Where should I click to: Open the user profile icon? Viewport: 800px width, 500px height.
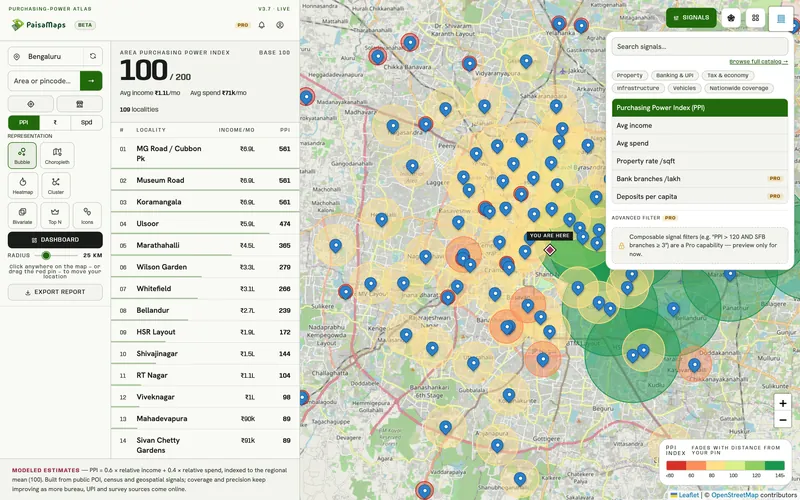280,25
